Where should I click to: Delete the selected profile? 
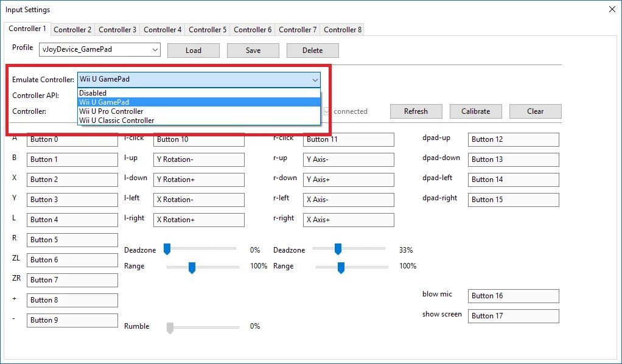pyautogui.click(x=313, y=51)
